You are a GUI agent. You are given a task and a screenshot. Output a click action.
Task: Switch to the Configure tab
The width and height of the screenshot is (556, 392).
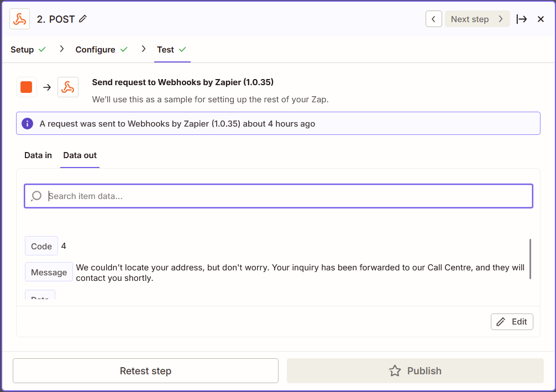96,50
